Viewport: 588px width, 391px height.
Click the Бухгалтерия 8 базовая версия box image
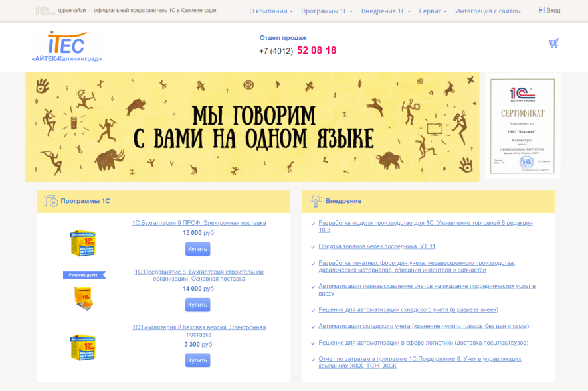coord(83,348)
